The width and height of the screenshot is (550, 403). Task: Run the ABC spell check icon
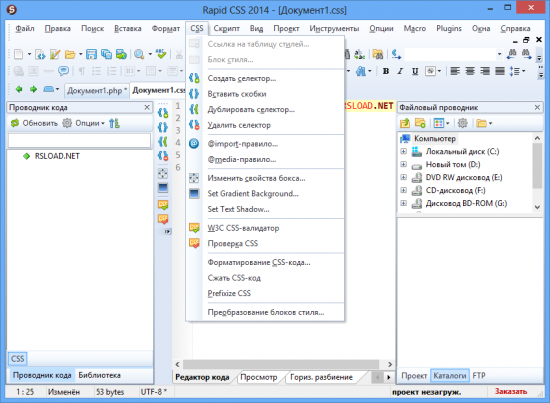point(161,54)
